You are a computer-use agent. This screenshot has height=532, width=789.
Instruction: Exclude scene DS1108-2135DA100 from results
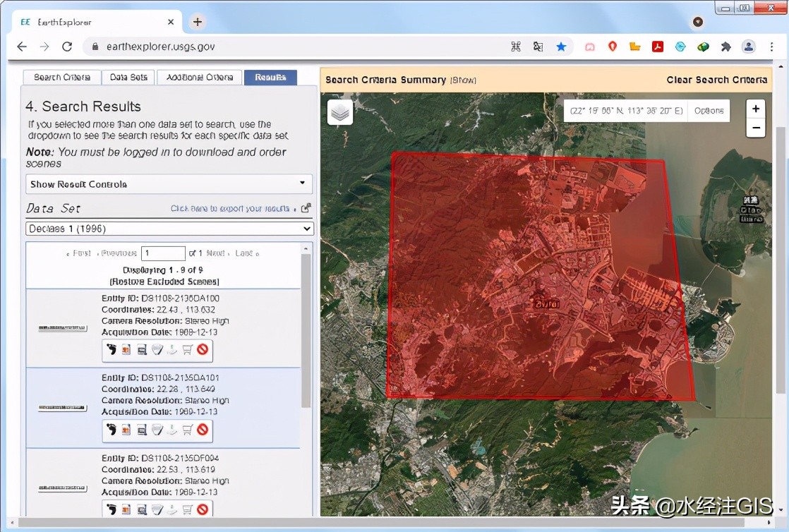pyautogui.click(x=203, y=349)
